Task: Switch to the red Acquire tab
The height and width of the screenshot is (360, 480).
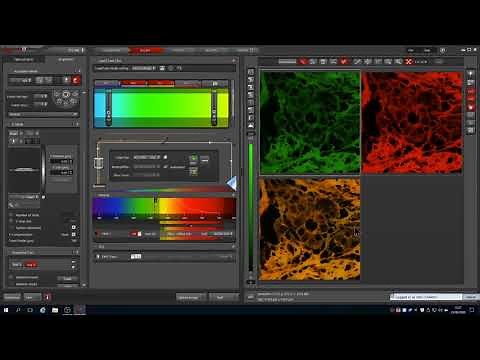Action: click(145, 50)
